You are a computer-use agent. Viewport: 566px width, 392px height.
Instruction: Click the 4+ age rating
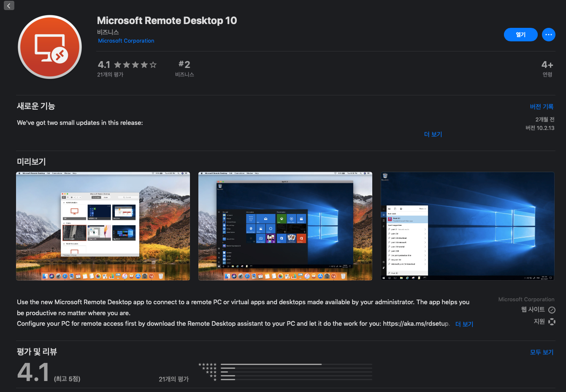coord(547,69)
